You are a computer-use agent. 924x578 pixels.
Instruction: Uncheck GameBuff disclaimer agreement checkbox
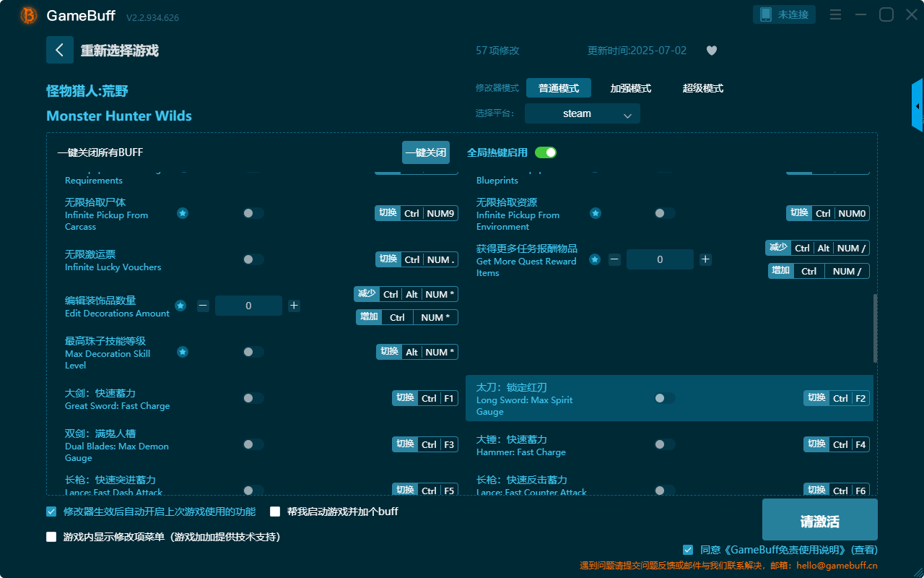(688, 550)
